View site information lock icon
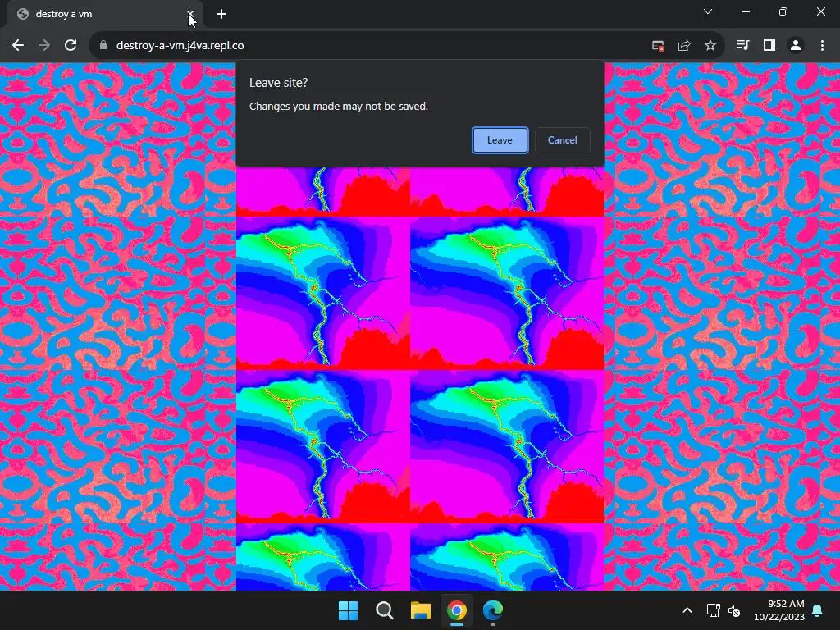840x630 pixels. 103,46
